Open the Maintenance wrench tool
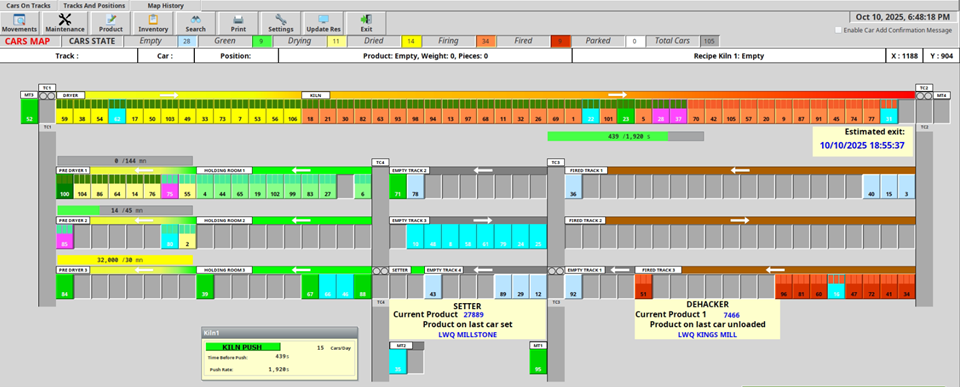The height and width of the screenshot is (387, 960). point(65,23)
